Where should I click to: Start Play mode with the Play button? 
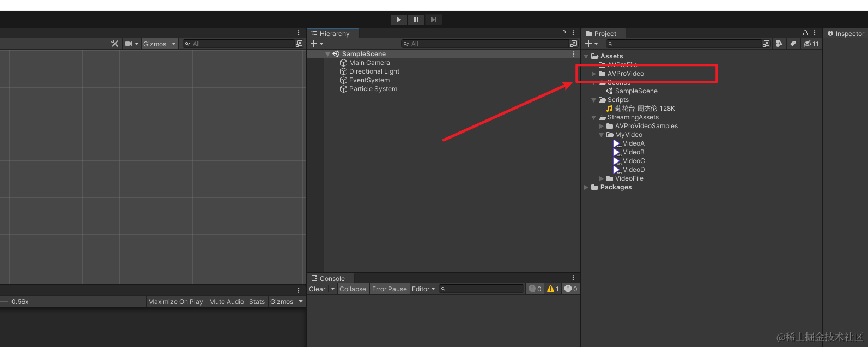(x=399, y=20)
